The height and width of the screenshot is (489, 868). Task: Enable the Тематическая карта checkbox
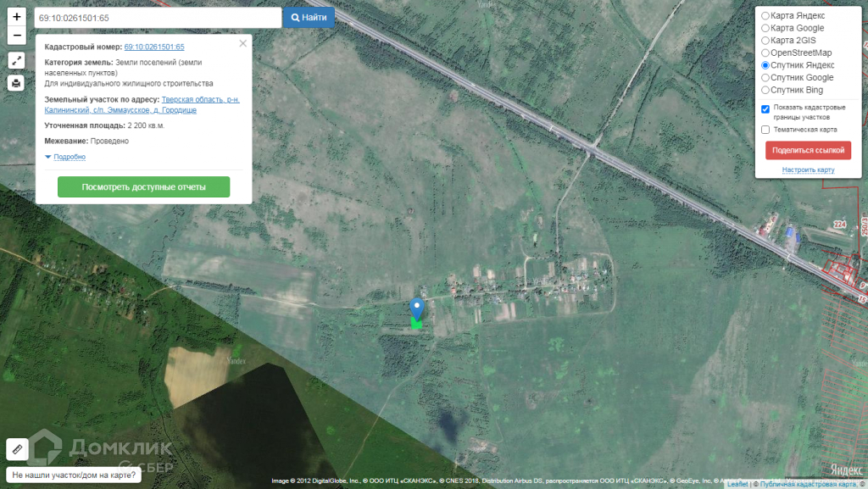(765, 130)
